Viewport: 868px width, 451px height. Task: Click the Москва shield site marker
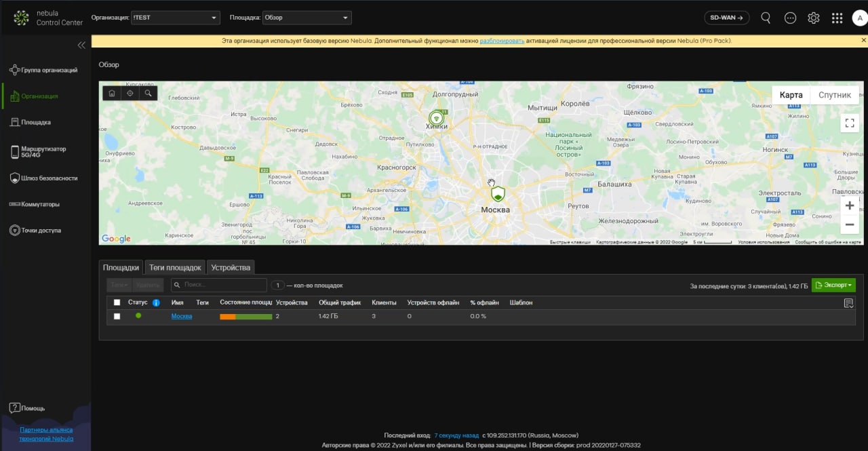(498, 195)
